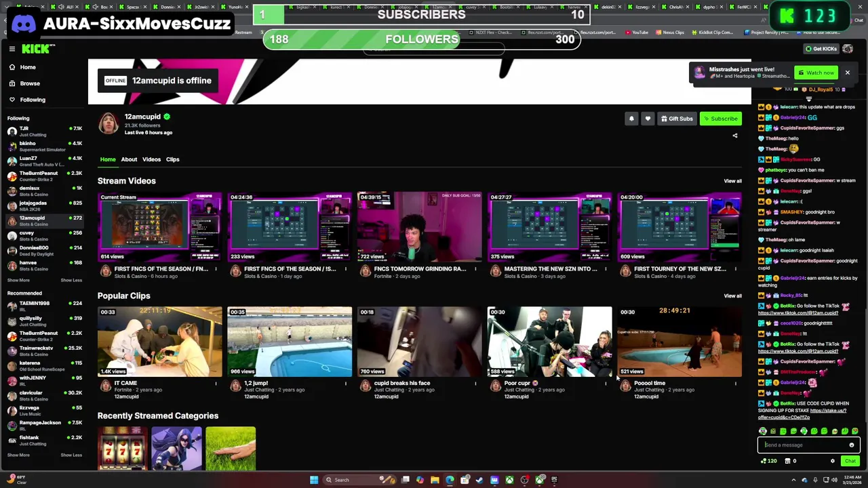Viewport: 868px width, 488px height.
Task: Select the Clips channel tab
Action: click(172, 159)
